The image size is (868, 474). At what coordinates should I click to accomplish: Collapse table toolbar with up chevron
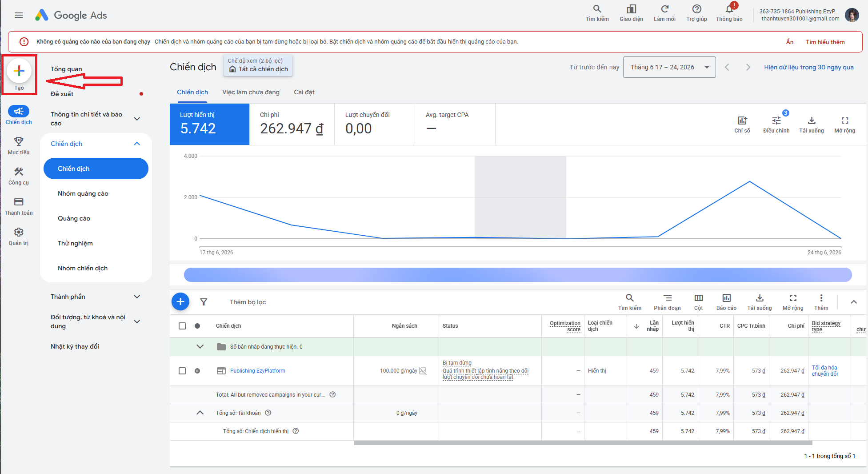[854, 302]
